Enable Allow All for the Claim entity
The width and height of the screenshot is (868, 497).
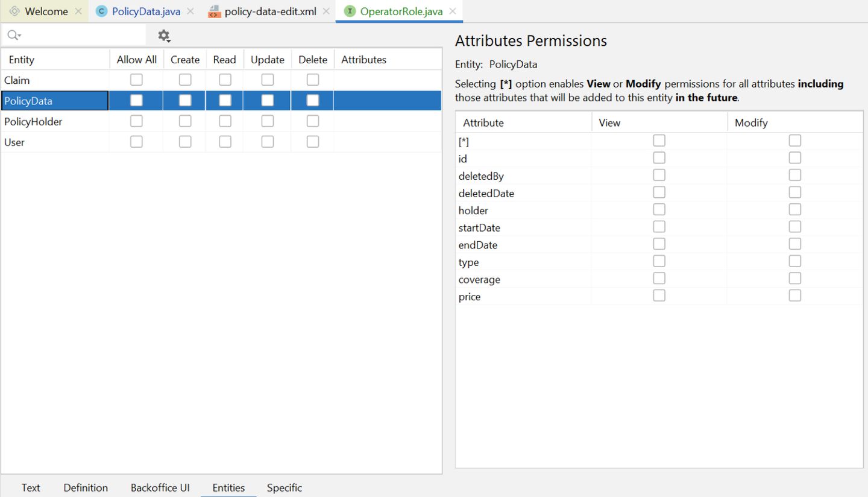[137, 80]
